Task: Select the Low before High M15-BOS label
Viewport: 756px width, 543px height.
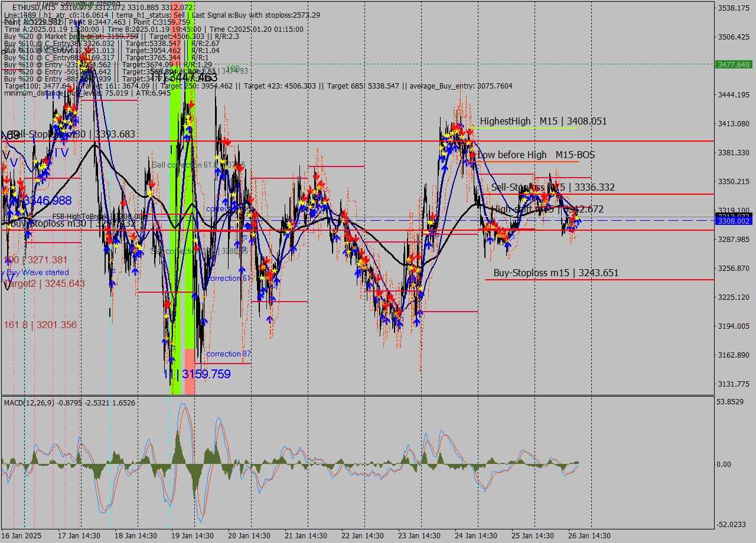Action: click(x=536, y=155)
